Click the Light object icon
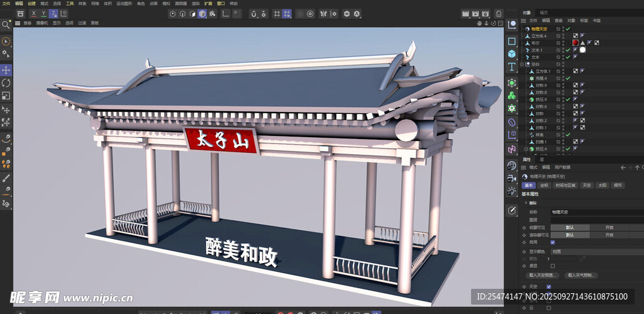The height and width of the screenshot is (314, 644). [x=512, y=191]
